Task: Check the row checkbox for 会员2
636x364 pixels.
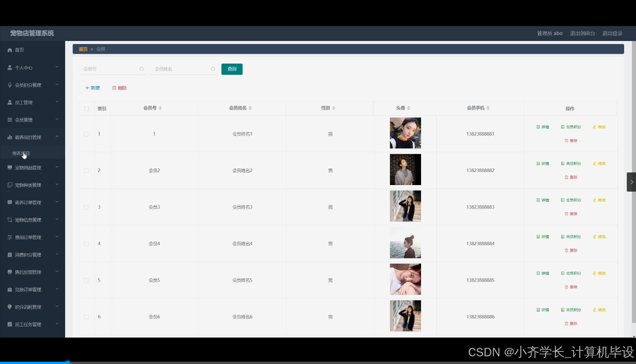Action: click(x=86, y=171)
